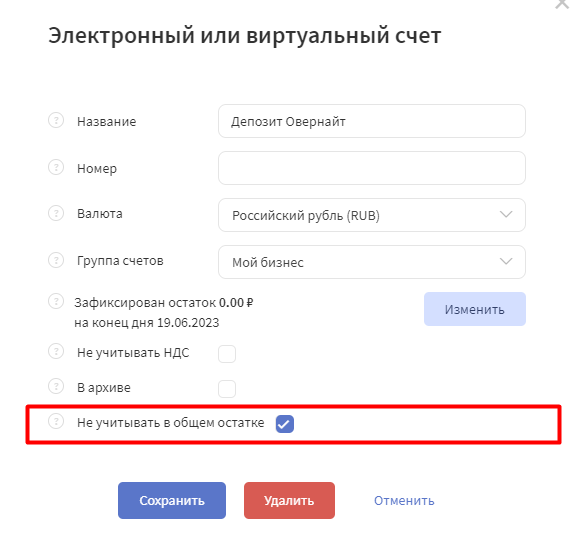Click the question icon for Не учитывать НДС

(x=56, y=351)
